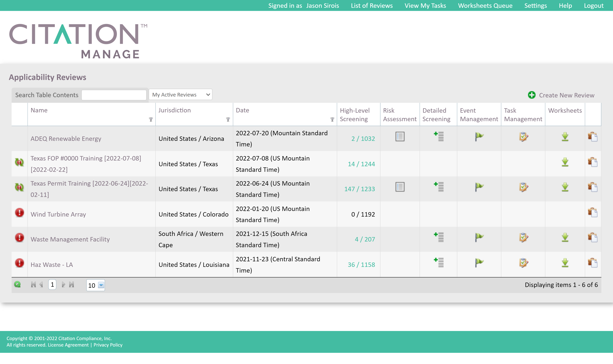Open the Name column filter

click(151, 119)
